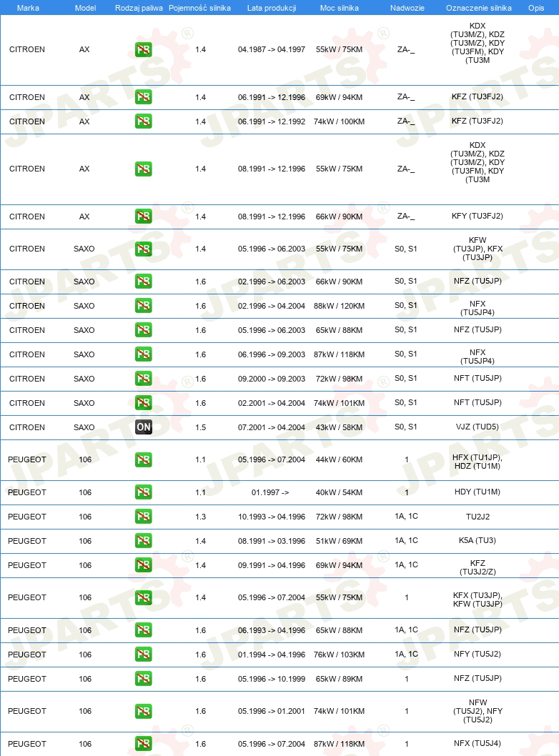Select engine code NFX (TU5J4)
Image resolution: width=559 pixels, height=756 pixels.
tap(478, 743)
